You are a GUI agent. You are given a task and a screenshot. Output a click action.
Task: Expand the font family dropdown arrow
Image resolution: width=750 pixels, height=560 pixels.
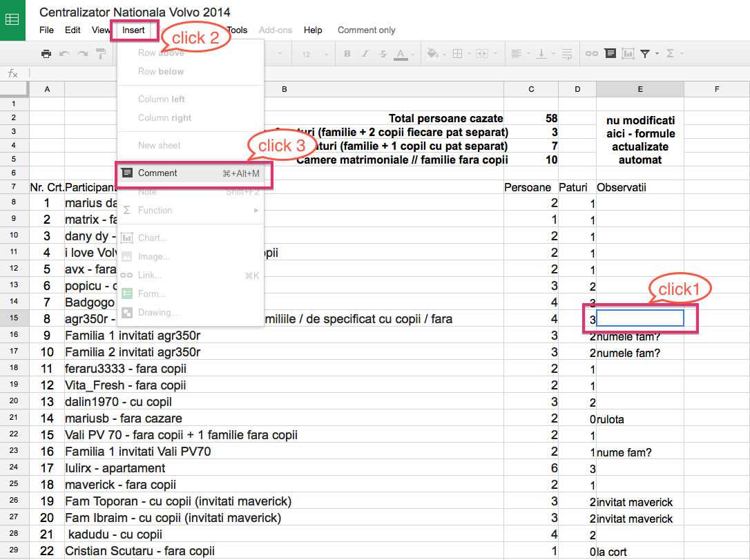point(280,54)
